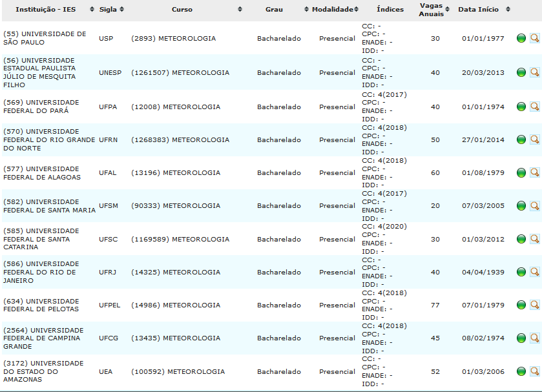Open details magnifier for UNESP row
This screenshot has height=392, width=542.
point(535,72)
